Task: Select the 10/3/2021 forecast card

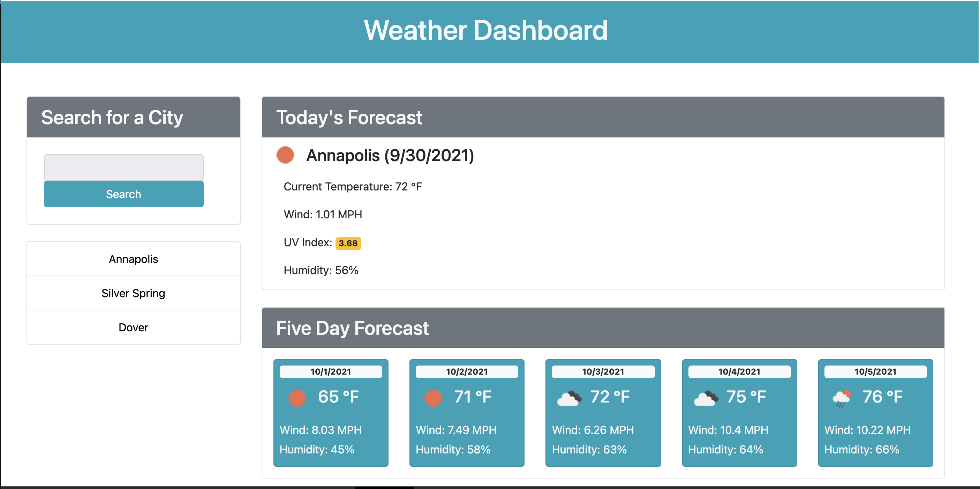Action: tap(603, 413)
